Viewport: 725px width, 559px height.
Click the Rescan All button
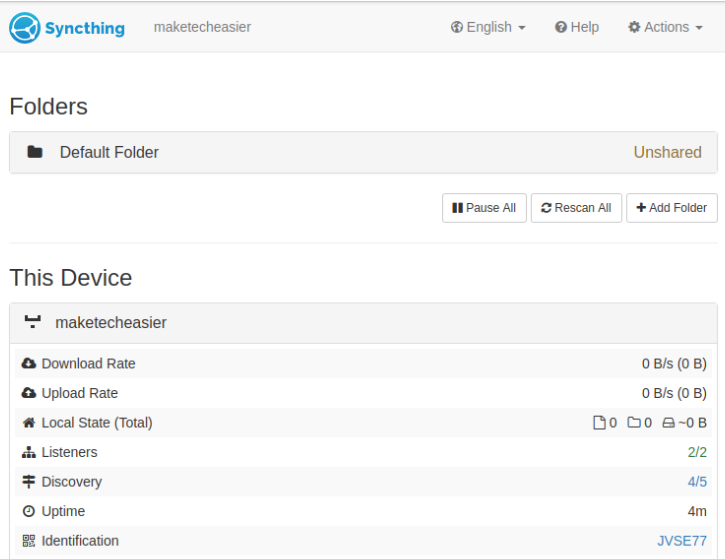(576, 208)
